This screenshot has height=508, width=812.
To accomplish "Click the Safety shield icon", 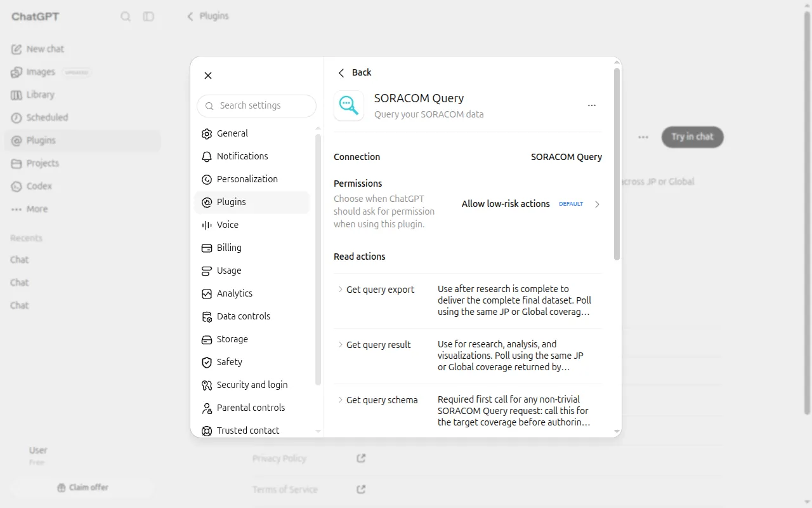I will coord(207,362).
